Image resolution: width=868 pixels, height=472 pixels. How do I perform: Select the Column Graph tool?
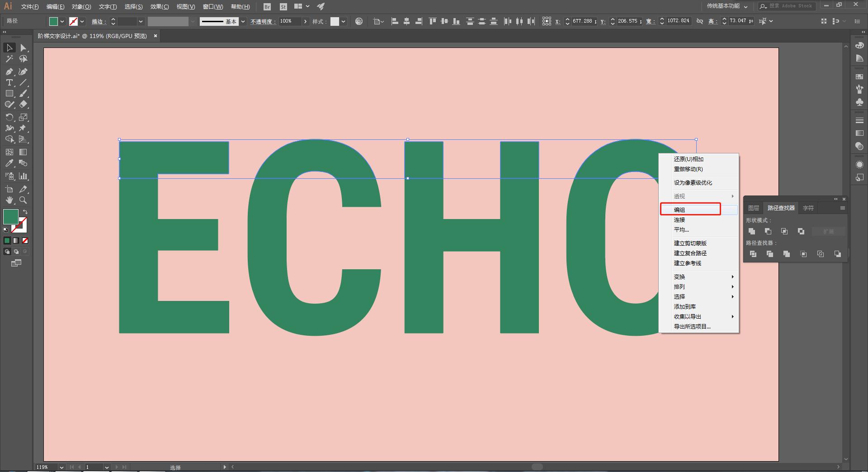coord(24,176)
